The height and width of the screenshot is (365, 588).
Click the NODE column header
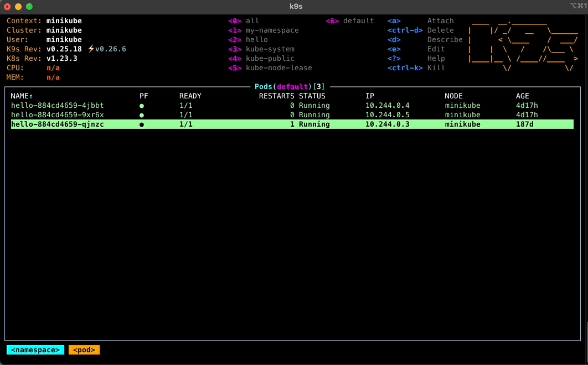454,96
